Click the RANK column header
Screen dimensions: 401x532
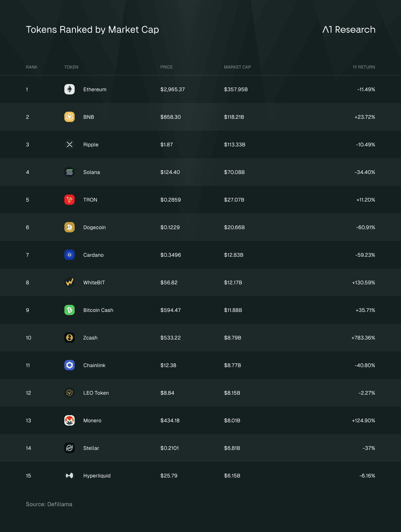32,67
